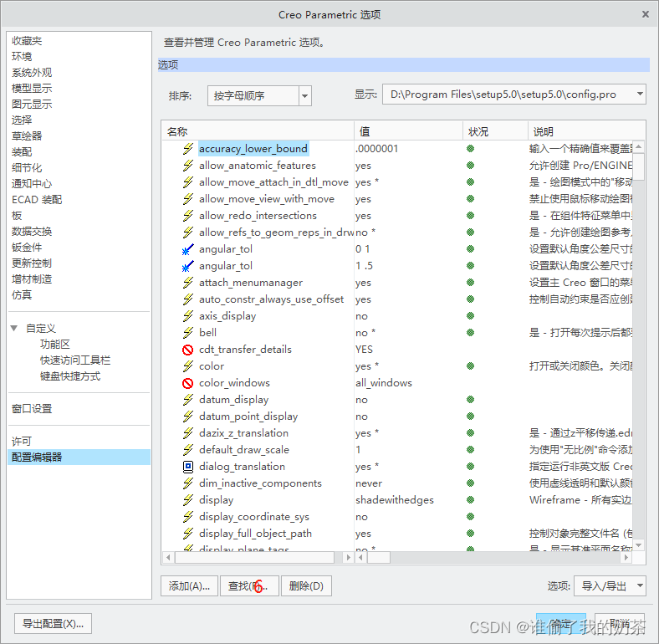Select 环境 category in sidebar
Screen dimensions: 659x644
tap(22, 57)
